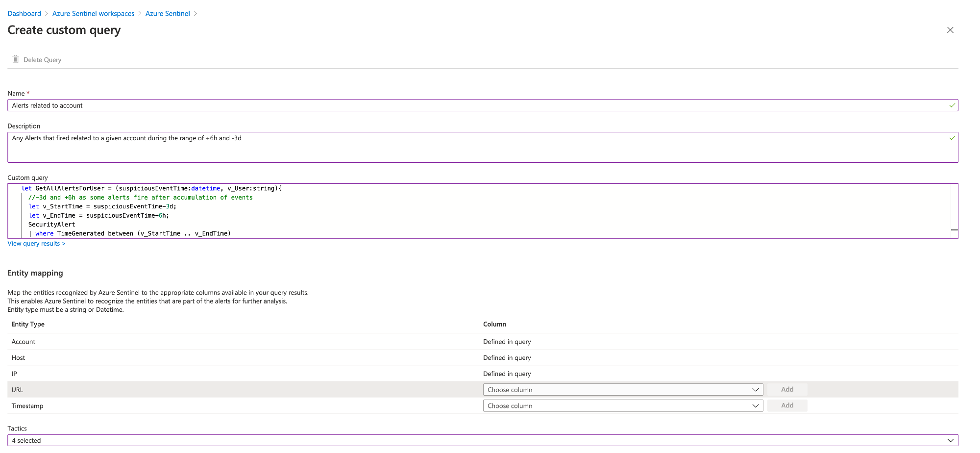Image resolution: width=980 pixels, height=453 pixels.
Task: Click Add button for Timestamp entity
Action: click(787, 405)
